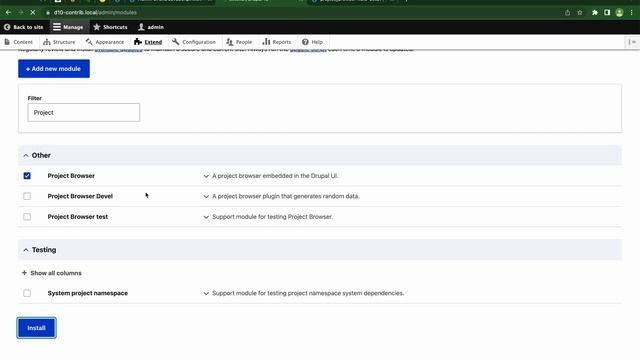Go back with the browser back arrow
Viewport: 640px width, 360px height.
(8, 13)
